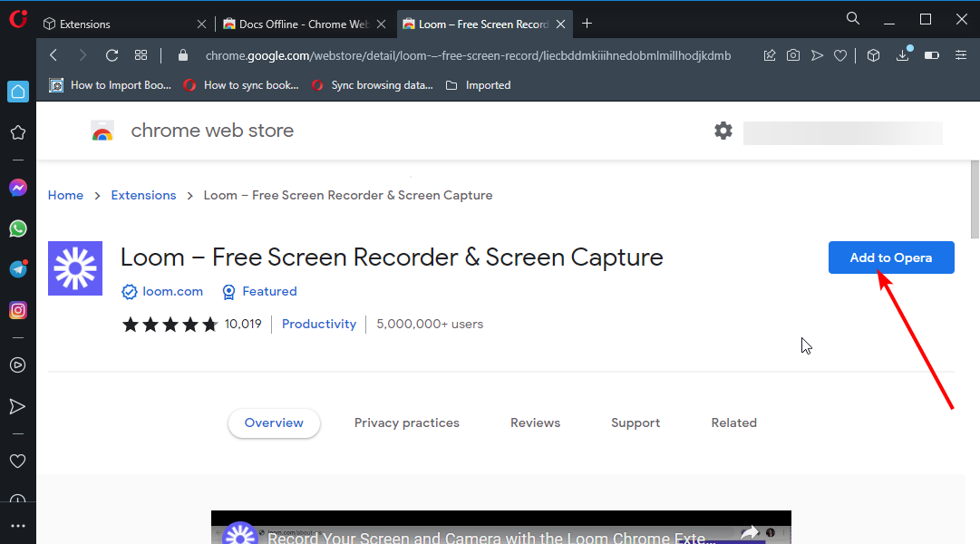Open the Reviews tab
Viewport: 980px width, 544px height.
pos(535,423)
